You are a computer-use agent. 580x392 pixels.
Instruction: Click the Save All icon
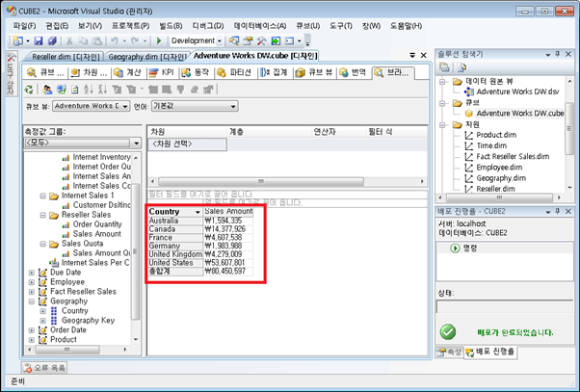click(52, 40)
